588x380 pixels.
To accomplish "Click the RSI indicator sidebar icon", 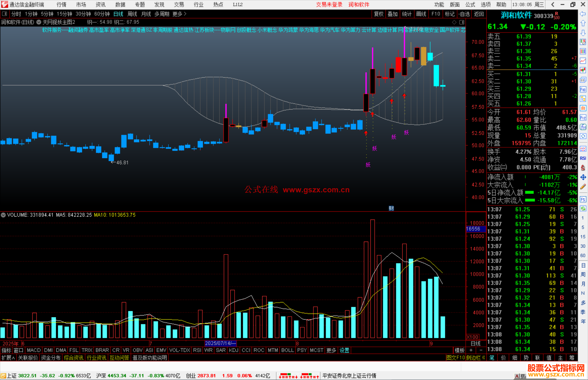I will coord(583,158).
